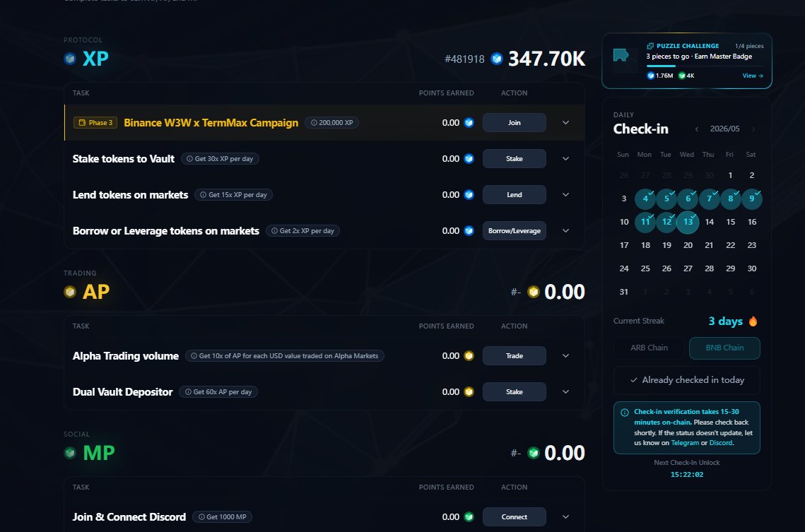The width and height of the screenshot is (805, 532).
Task: Click the Get 1000 MP badge
Action: tap(223, 516)
